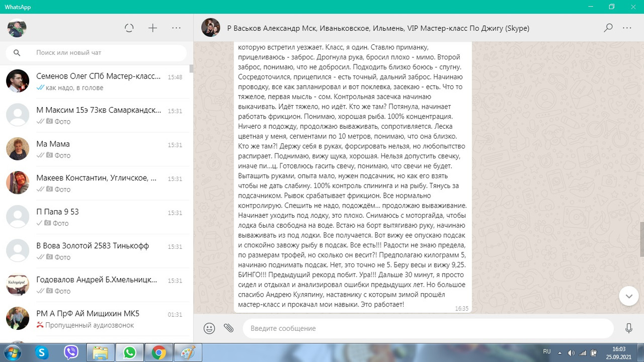Open conversation options via three-dot menu
The height and width of the screenshot is (362, 644).
pyautogui.click(x=627, y=28)
